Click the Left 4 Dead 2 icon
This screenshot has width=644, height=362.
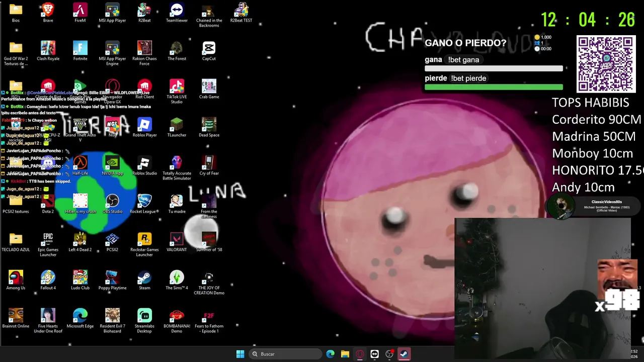80,242
